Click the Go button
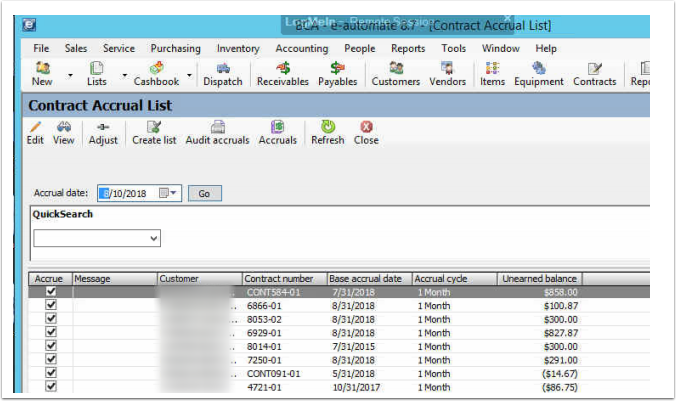The image size is (676, 401). tap(205, 194)
